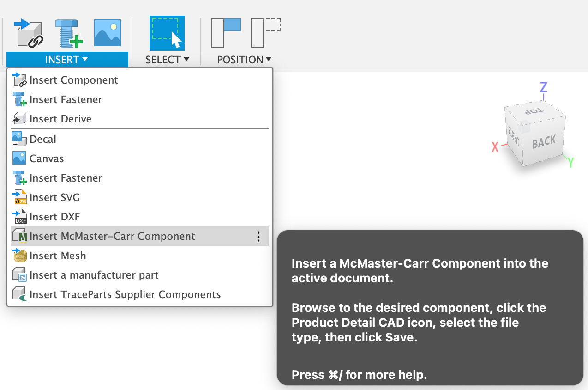This screenshot has height=390, width=588.
Task: Open the three-dot options for McMaster-Carr entry
Action: click(x=258, y=237)
